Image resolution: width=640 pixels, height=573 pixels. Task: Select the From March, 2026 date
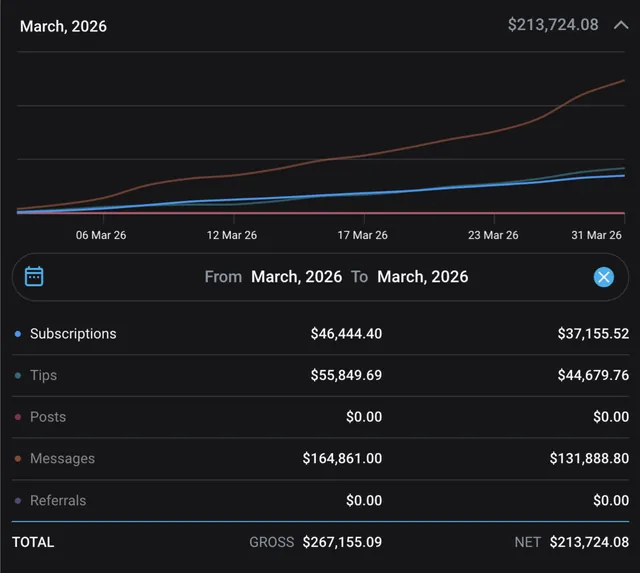[x=296, y=277]
